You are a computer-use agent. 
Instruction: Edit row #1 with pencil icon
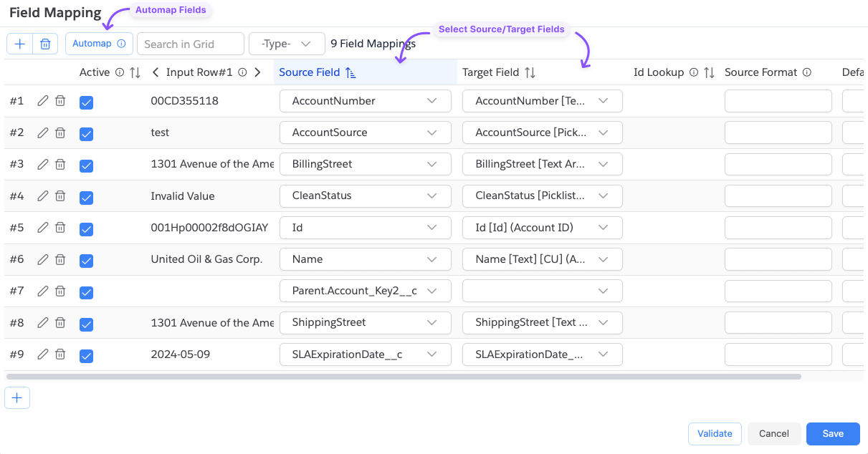43,101
